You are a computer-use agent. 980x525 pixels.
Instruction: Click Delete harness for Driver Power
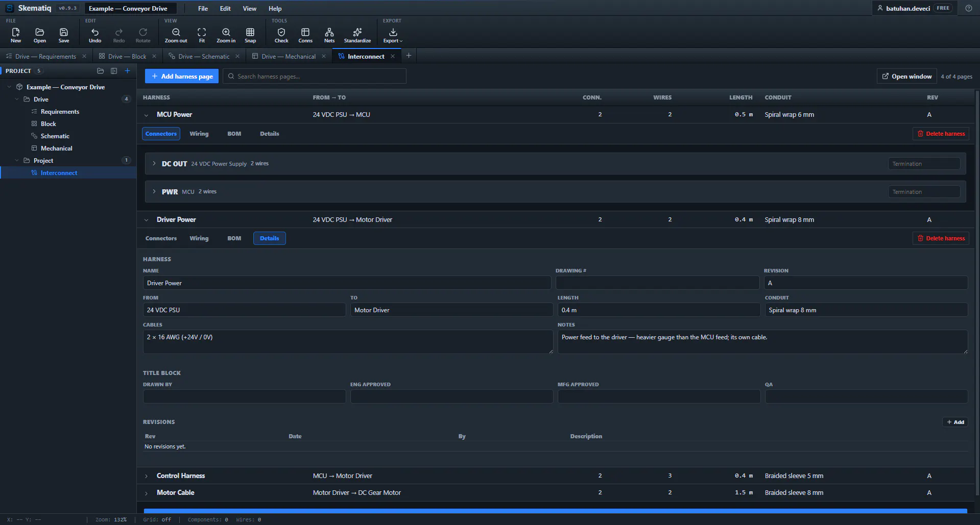coord(941,238)
